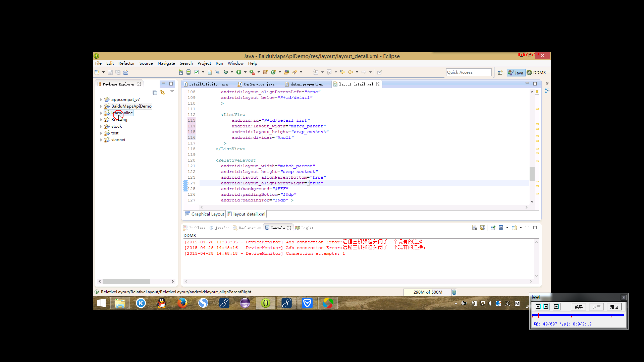Open the Refactor menu

point(126,63)
